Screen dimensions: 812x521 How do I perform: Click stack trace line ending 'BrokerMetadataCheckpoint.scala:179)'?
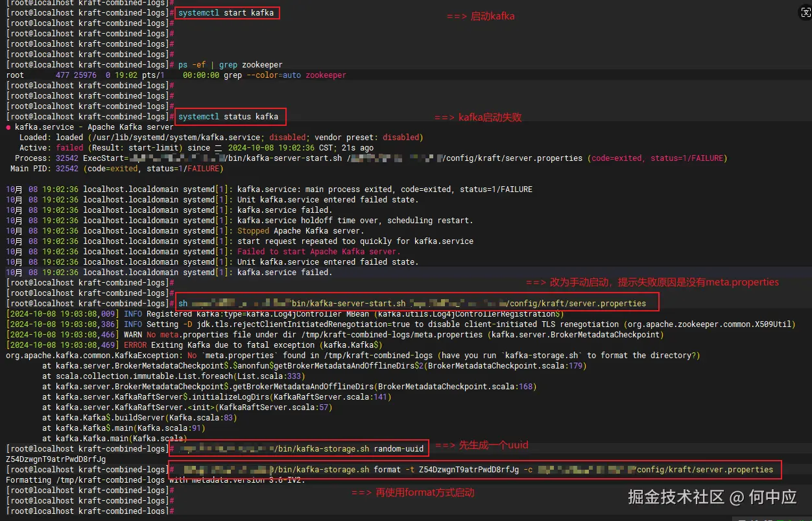315,366
